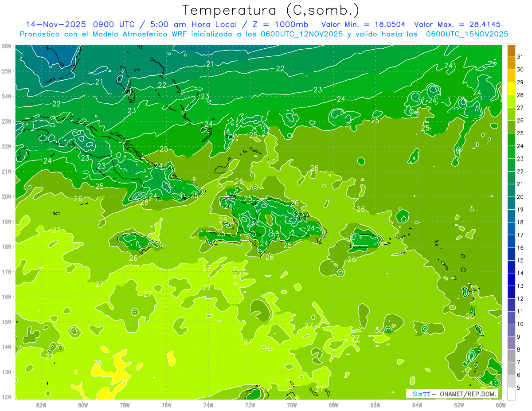The image size is (532, 411).
Task: Click the Valor Min. = 18.0504 readout
Action: pos(363,24)
